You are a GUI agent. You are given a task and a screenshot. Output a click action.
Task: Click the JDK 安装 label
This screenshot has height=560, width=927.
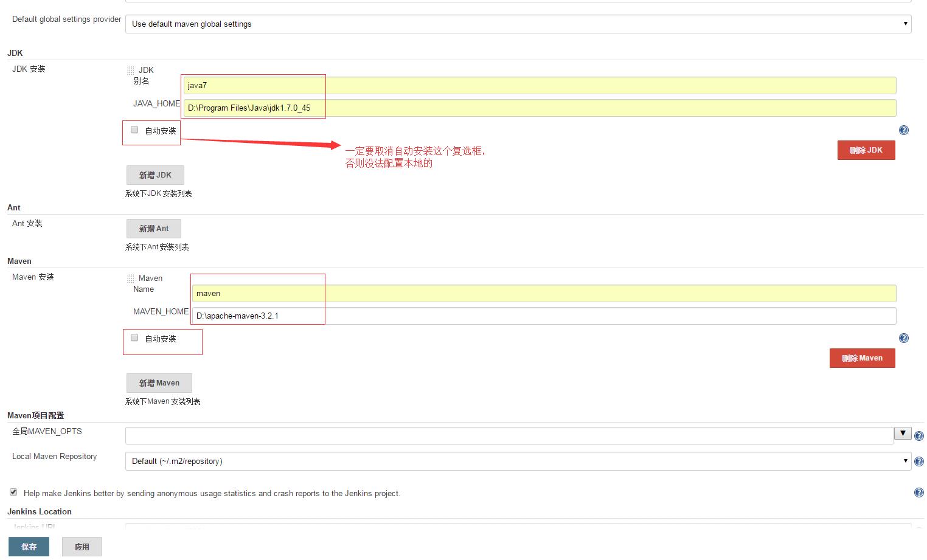29,69
